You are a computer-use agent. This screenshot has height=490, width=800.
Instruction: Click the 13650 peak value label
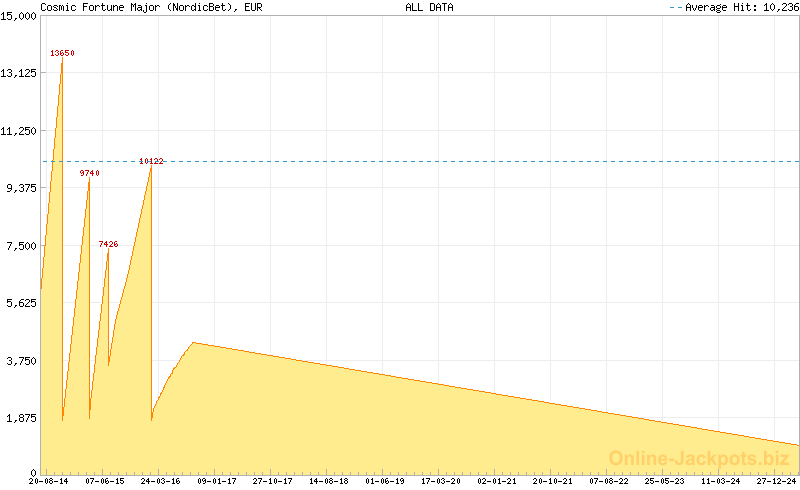[62, 53]
